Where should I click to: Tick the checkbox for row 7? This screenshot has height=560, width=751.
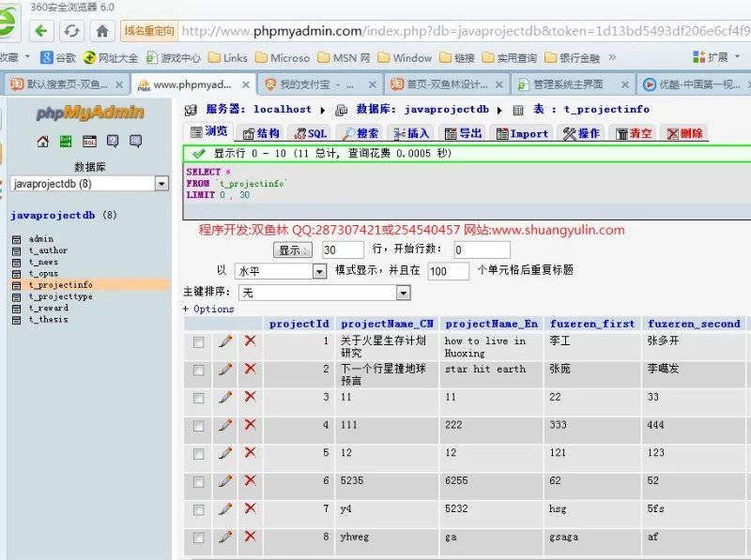tap(198, 509)
